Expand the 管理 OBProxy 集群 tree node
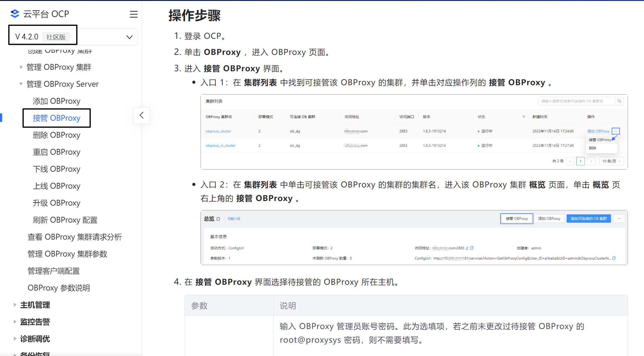 pyautogui.click(x=21, y=67)
